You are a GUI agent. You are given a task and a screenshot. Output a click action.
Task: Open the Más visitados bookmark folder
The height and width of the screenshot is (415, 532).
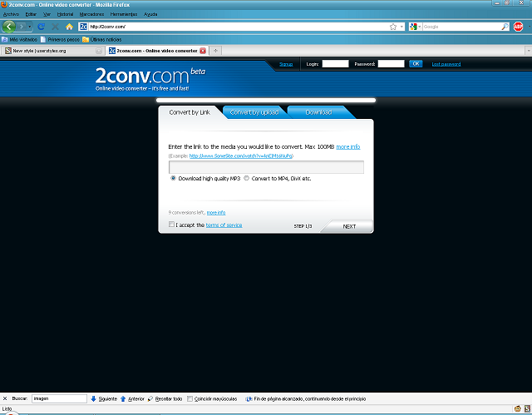pyautogui.click(x=19, y=39)
